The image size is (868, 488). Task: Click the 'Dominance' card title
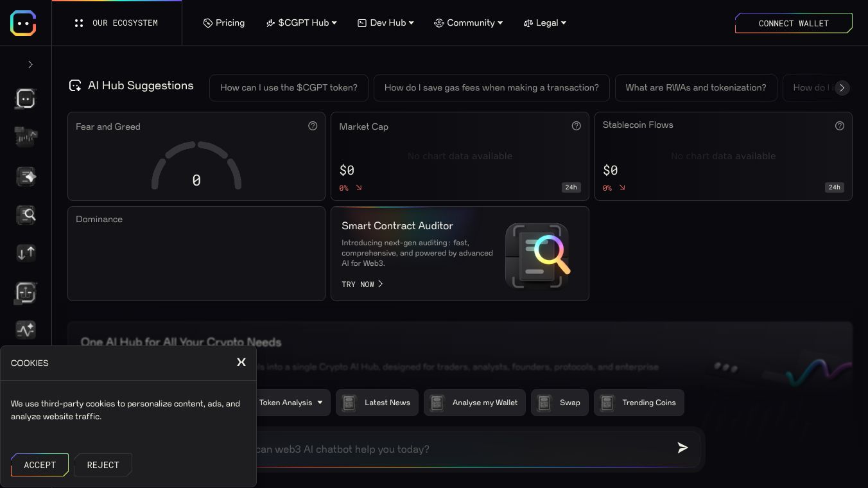[99, 219]
